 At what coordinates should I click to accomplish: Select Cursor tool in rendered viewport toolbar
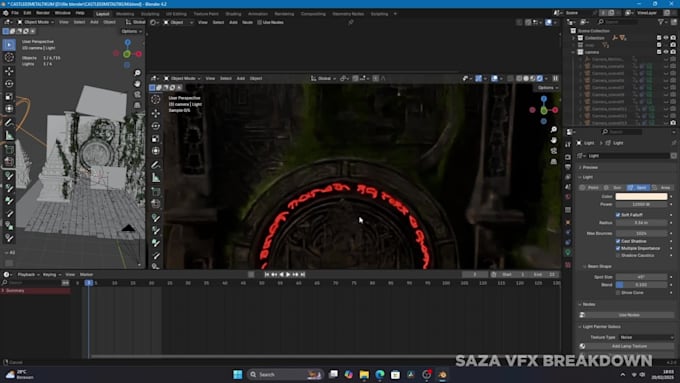pos(156,100)
